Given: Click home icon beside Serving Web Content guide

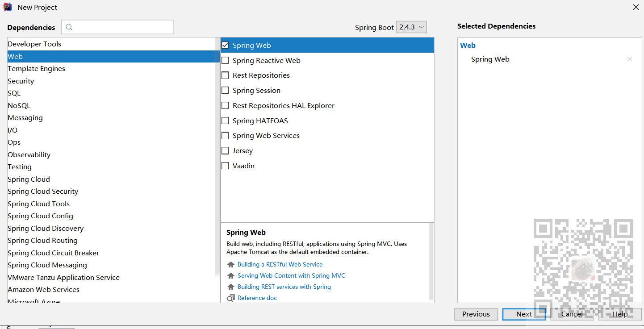Looking at the screenshot, I should pyautogui.click(x=230, y=275).
